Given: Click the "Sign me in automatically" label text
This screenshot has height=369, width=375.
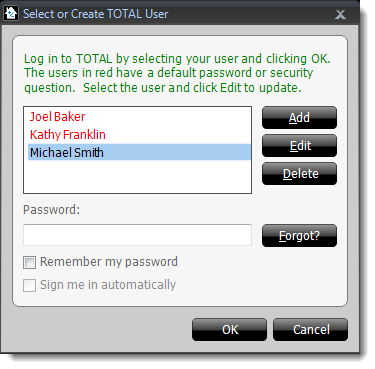Looking at the screenshot, I should (x=108, y=285).
